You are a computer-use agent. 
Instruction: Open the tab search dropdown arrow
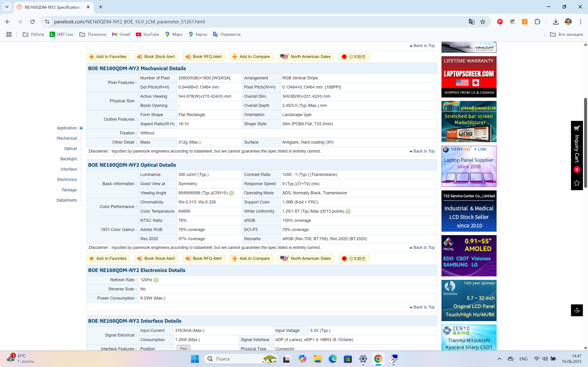click(x=7, y=7)
